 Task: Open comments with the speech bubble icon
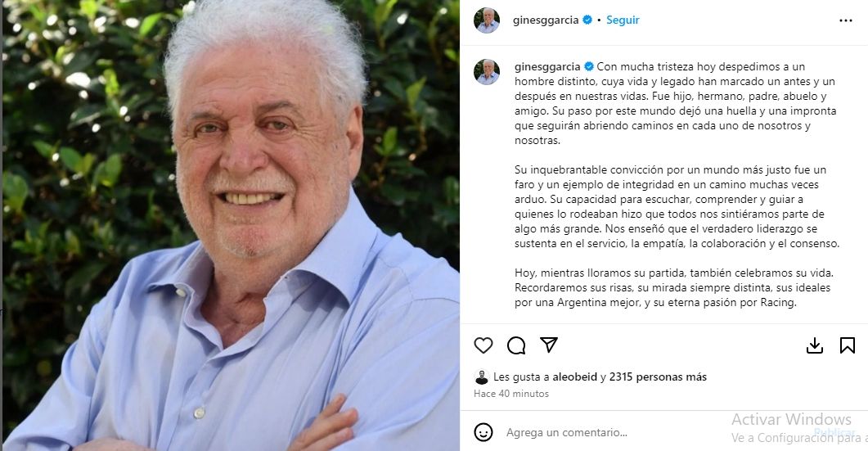[x=516, y=345]
